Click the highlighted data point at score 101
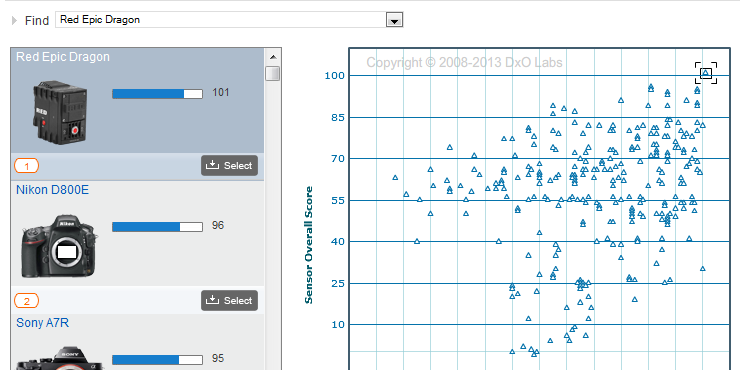The image size is (740, 370). pyautogui.click(x=706, y=73)
